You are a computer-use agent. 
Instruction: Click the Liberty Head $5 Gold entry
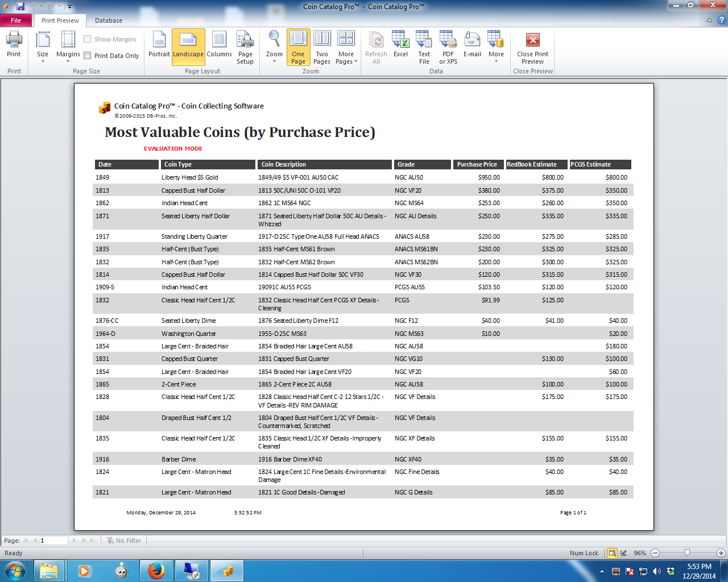[x=190, y=177]
